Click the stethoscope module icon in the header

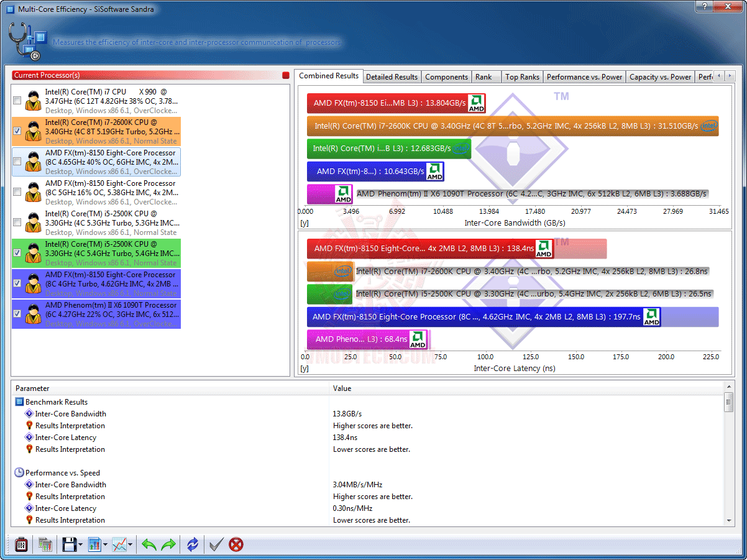point(27,42)
